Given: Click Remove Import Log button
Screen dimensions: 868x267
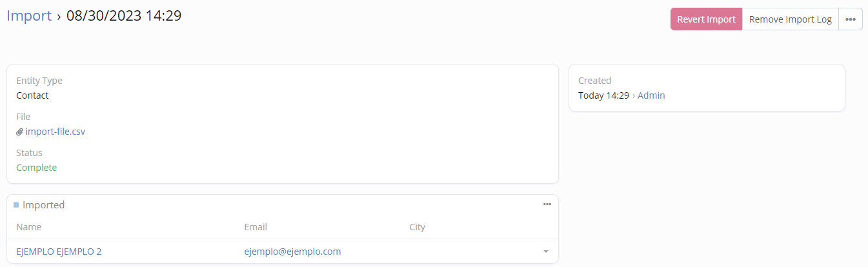Looking at the screenshot, I should pyautogui.click(x=791, y=19).
